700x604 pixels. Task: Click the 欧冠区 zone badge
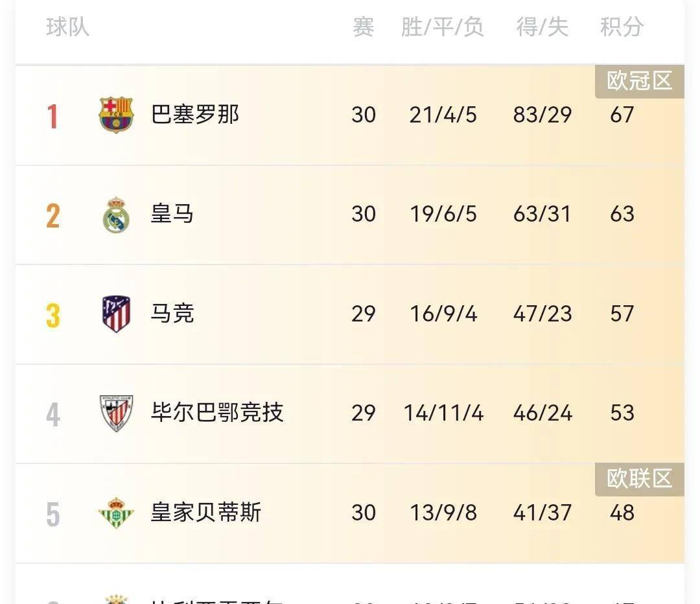click(639, 81)
